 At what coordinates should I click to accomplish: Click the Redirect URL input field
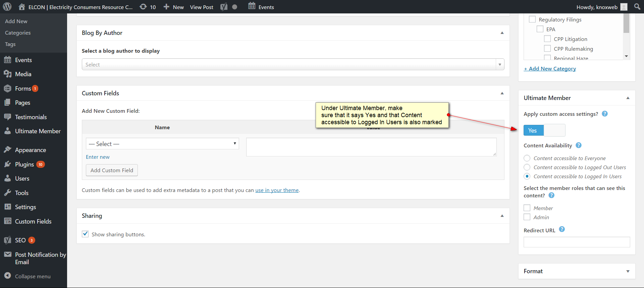click(x=577, y=242)
